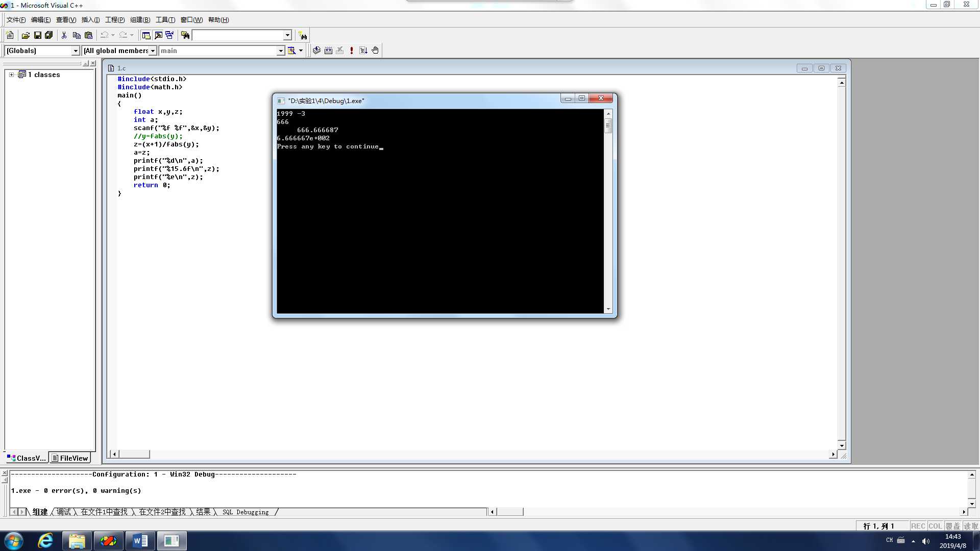This screenshot has width=980, height=551.
Task: Cut selection with the scissors icon
Action: pyautogui.click(x=64, y=35)
